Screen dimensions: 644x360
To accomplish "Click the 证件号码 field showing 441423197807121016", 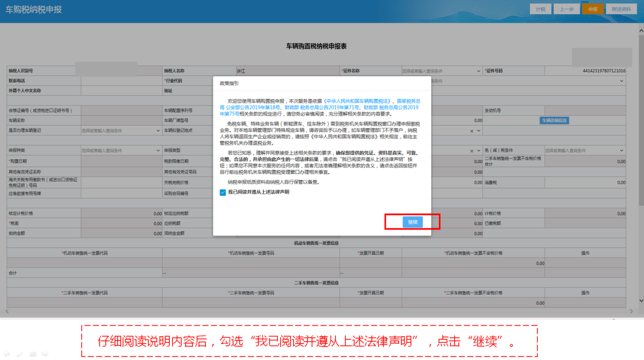I will tap(586, 71).
